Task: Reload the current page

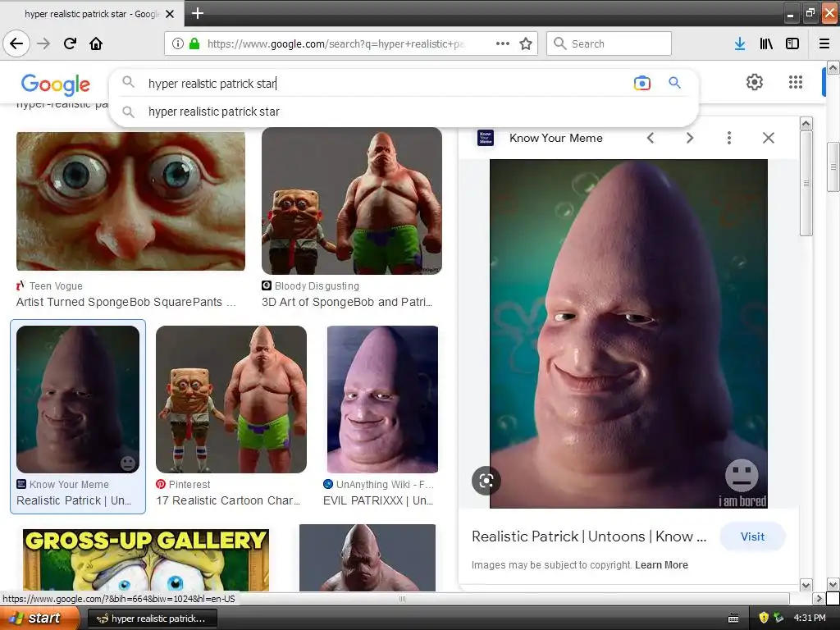Action: [70, 43]
